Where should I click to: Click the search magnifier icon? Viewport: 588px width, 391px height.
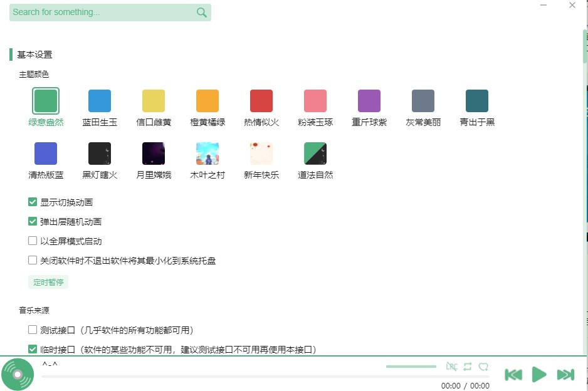tap(201, 12)
